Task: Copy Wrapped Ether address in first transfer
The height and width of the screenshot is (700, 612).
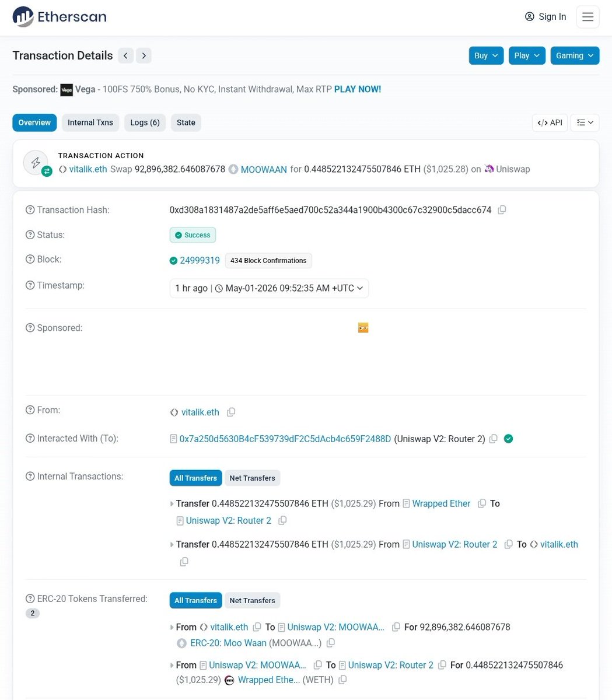Action: pos(482,503)
